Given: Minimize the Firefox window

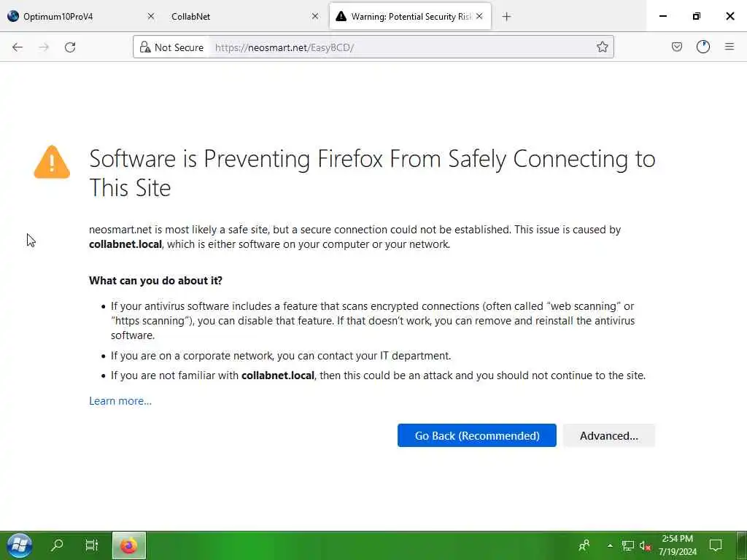Looking at the screenshot, I should click(662, 16).
